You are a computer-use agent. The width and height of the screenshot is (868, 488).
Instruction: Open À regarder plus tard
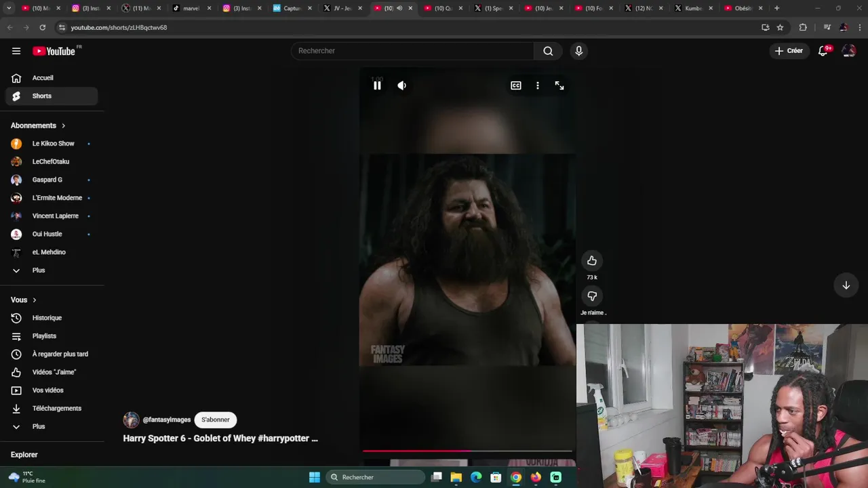tap(52, 354)
